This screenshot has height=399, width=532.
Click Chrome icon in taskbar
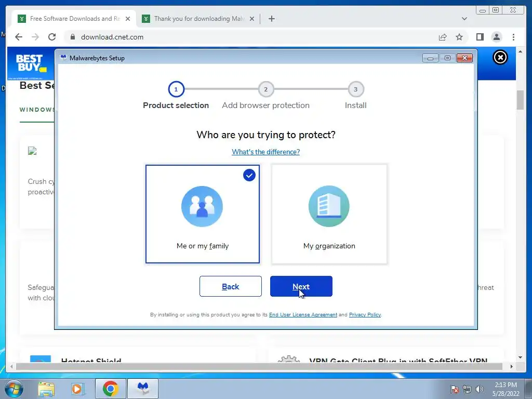click(110, 389)
